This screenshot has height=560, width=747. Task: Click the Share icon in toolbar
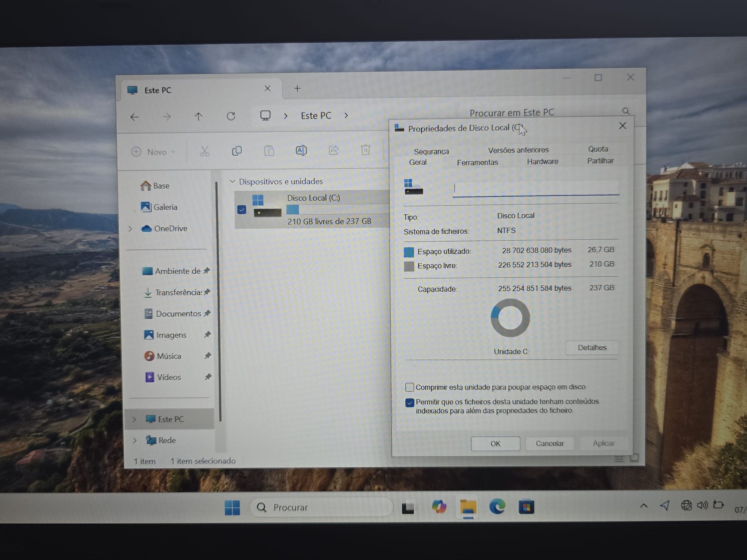(333, 150)
